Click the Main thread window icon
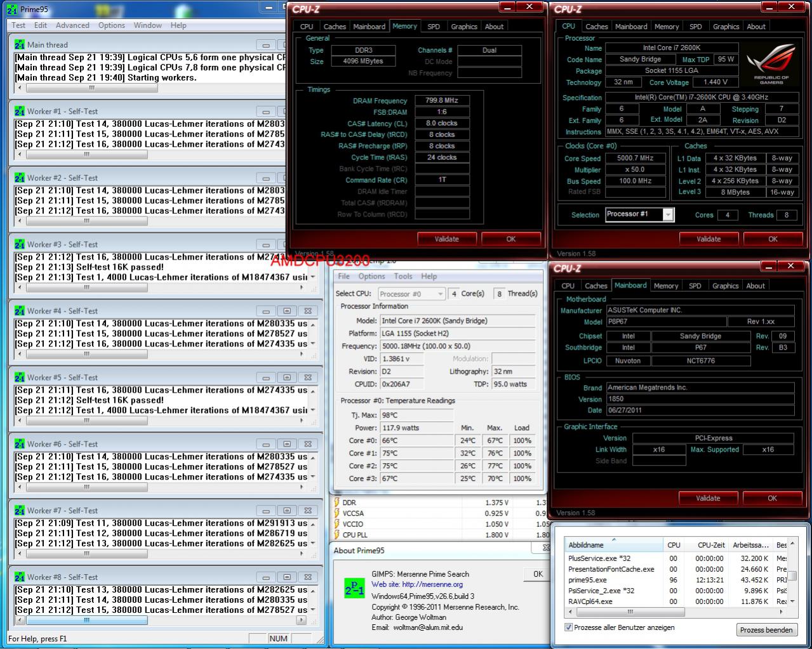This screenshot has width=812, height=649. tap(20, 44)
